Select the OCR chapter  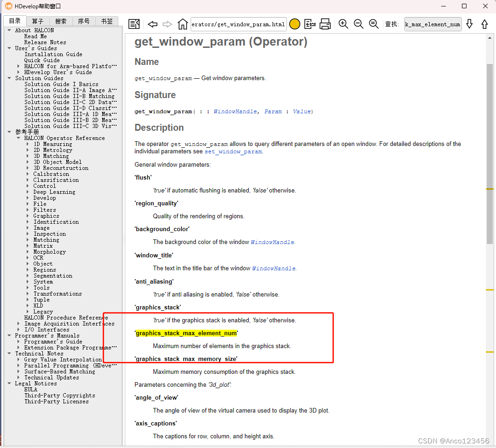[x=38, y=258]
